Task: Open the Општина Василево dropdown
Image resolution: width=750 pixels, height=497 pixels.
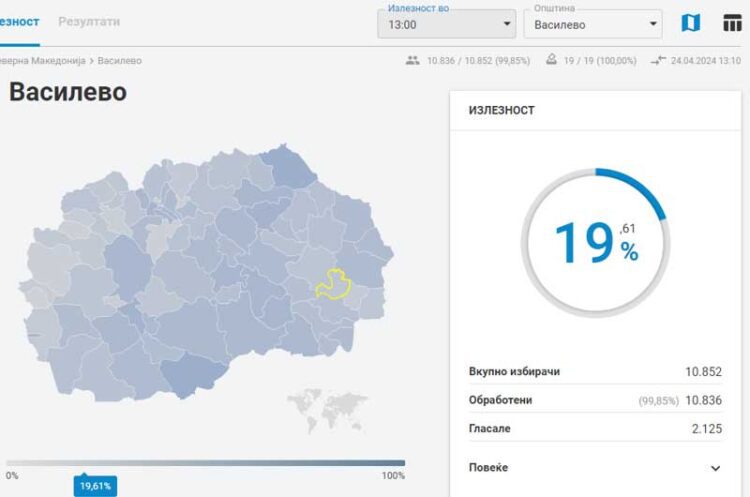Action: click(593, 24)
